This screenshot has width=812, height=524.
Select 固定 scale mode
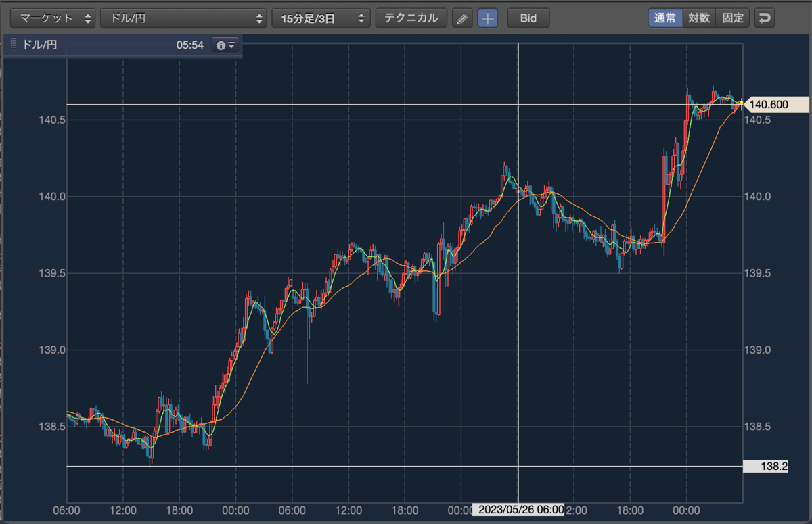(x=733, y=18)
